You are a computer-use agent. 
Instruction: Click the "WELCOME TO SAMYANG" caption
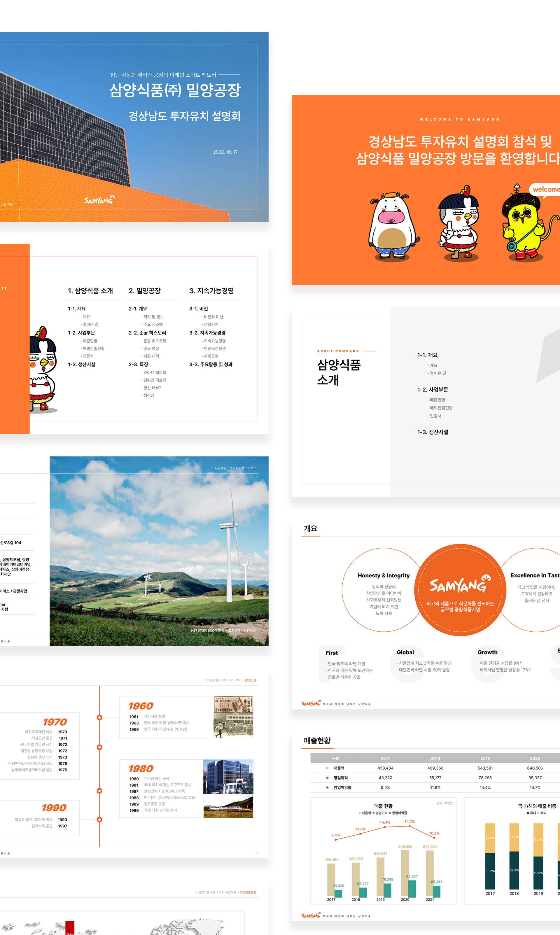click(x=460, y=119)
